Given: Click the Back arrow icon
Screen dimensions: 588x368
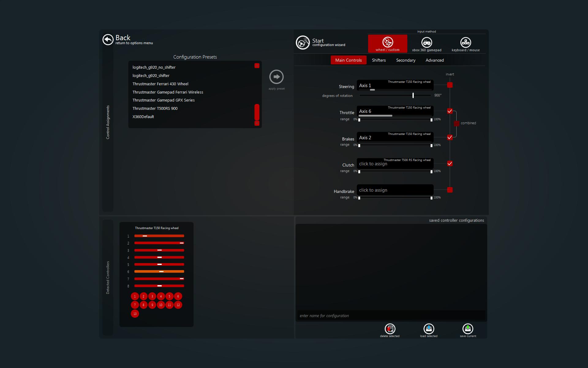Looking at the screenshot, I should pyautogui.click(x=108, y=40).
